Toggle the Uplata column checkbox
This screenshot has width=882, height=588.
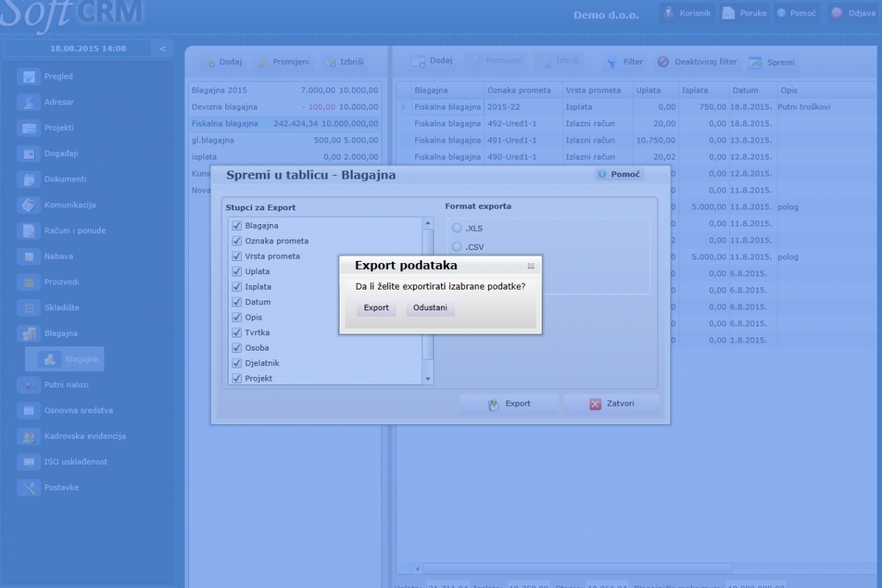click(x=237, y=271)
